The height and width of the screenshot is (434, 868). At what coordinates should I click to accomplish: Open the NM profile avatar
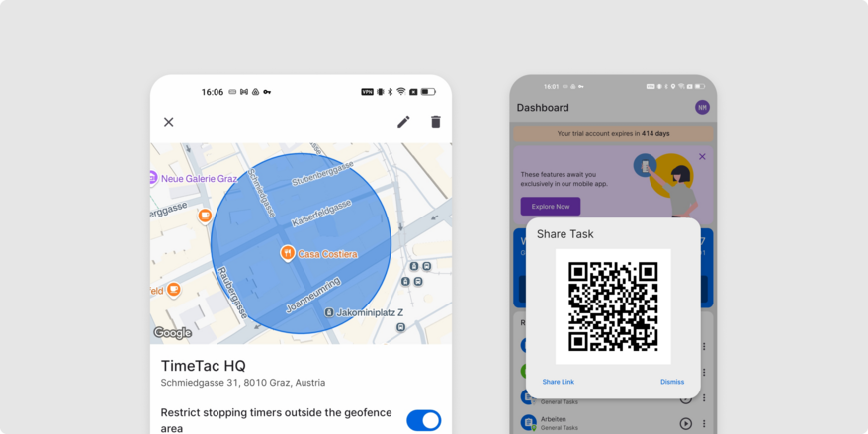[x=702, y=107]
